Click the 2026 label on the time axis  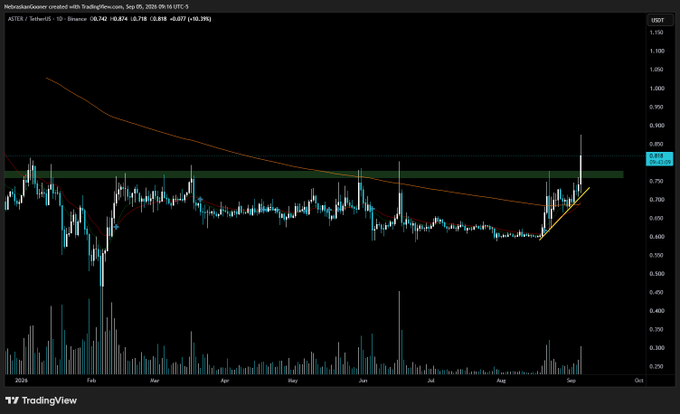pos(21,381)
